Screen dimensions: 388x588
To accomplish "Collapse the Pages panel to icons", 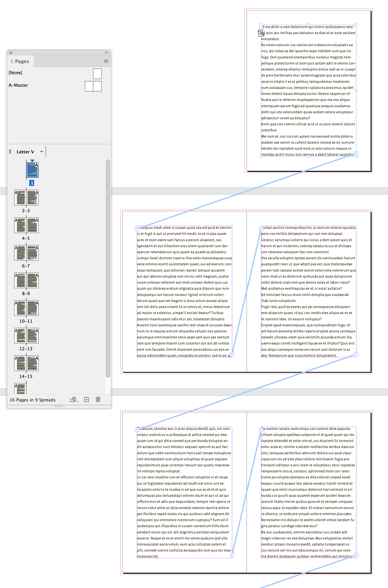I will pyautogui.click(x=106, y=52).
